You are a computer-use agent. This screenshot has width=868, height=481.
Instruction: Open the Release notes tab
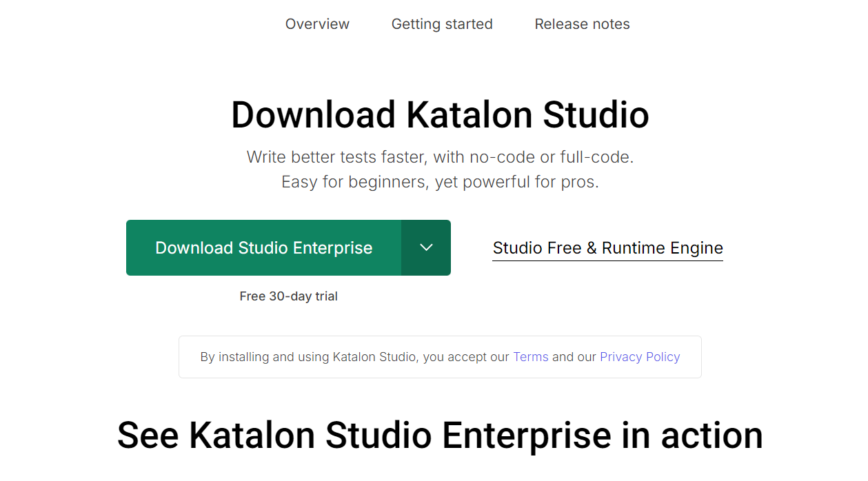pyautogui.click(x=582, y=24)
